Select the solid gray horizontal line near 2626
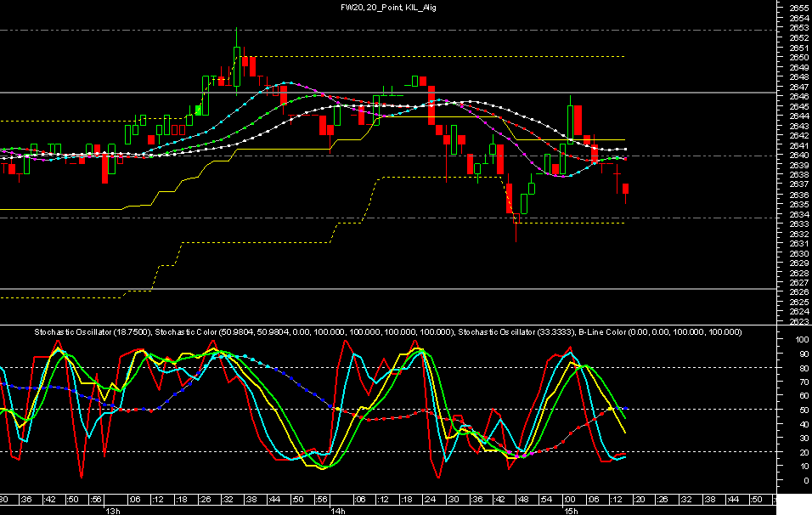The height and width of the screenshot is (515, 812). click(x=388, y=289)
